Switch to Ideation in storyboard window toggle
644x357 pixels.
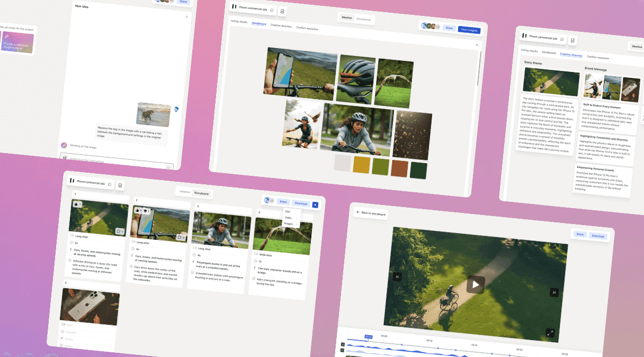coord(185,192)
